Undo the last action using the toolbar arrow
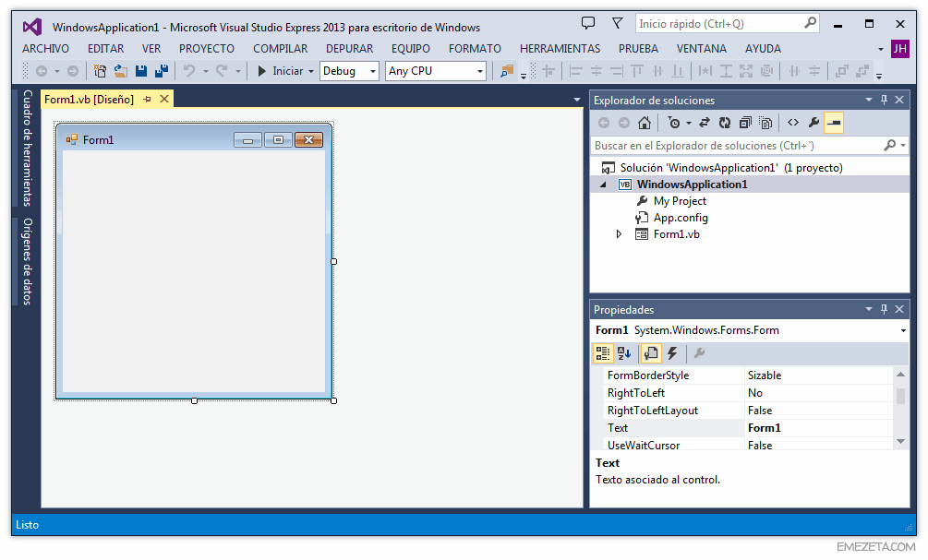This screenshot has height=560, width=928. coord(188,72)
